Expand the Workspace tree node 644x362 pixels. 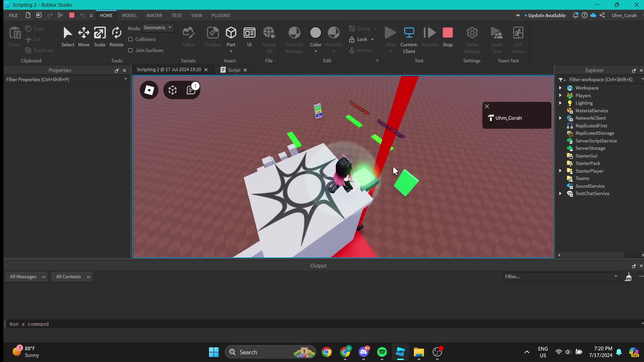click(560, 88)
